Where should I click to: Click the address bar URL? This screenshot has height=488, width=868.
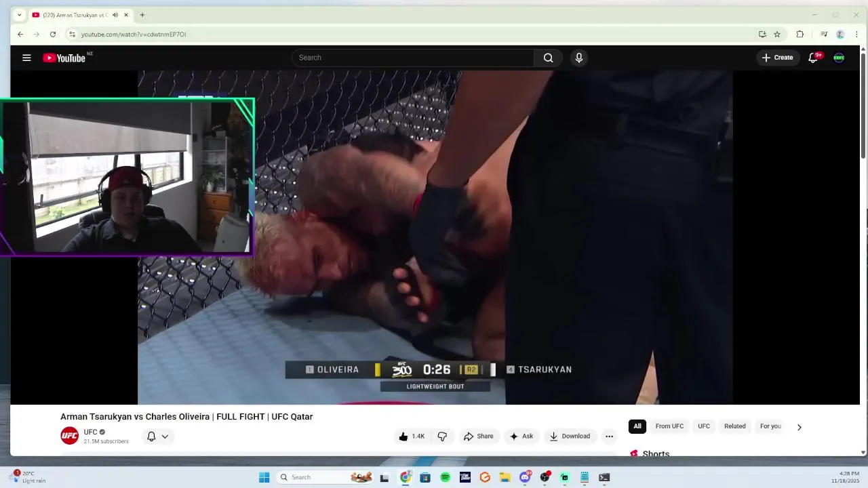[134, 35]
